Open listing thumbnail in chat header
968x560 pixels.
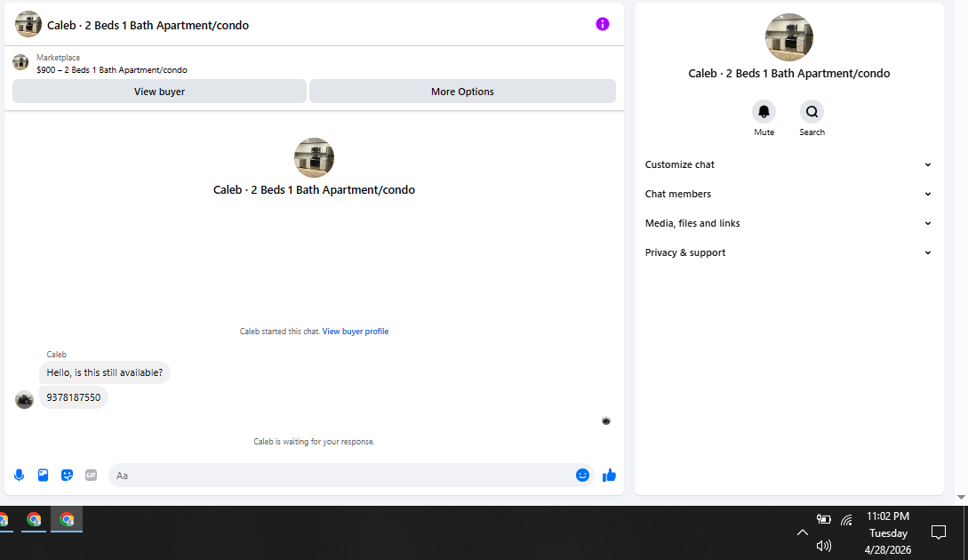click(28, 25)
